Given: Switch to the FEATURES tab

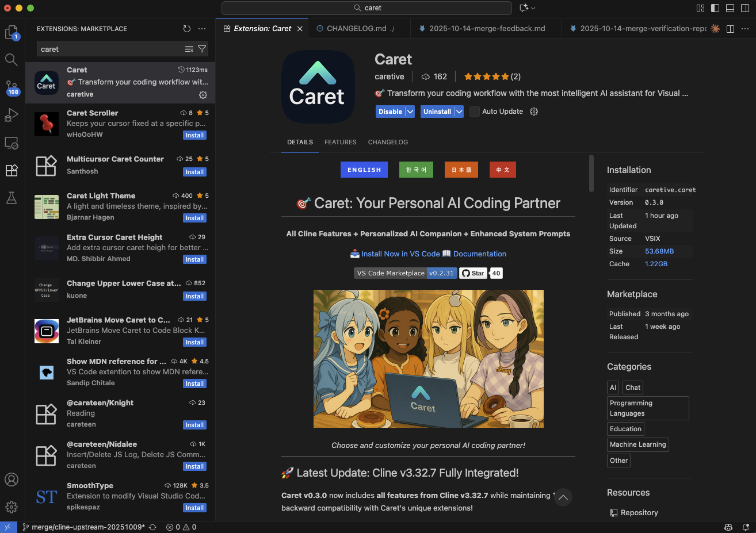Looking at the screenshot, I should click(x=340, y=142).
